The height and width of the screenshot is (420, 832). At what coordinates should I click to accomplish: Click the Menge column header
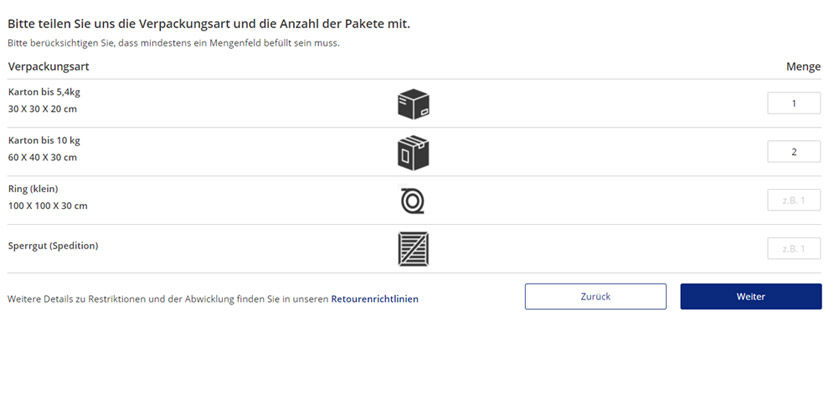[803, 66]
